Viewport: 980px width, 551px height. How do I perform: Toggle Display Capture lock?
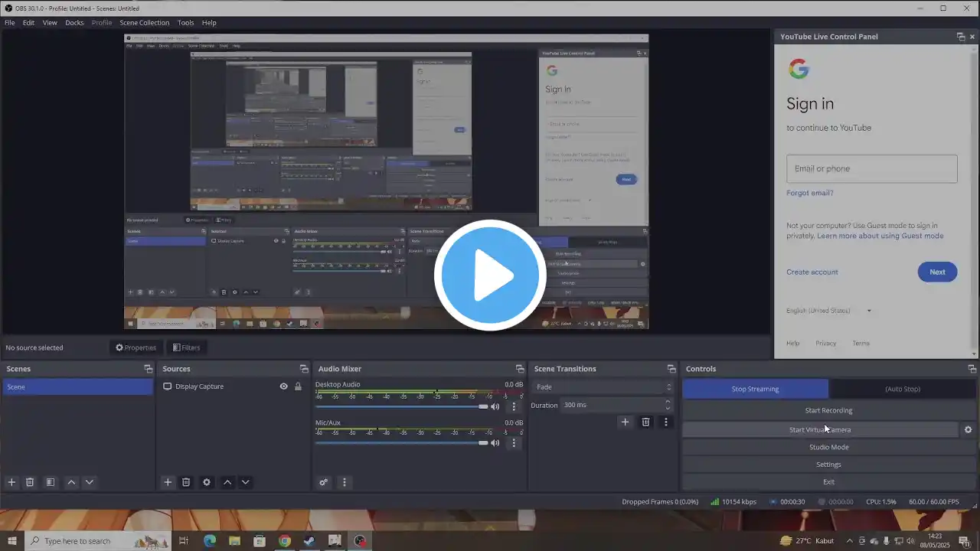tap(298, 386)
